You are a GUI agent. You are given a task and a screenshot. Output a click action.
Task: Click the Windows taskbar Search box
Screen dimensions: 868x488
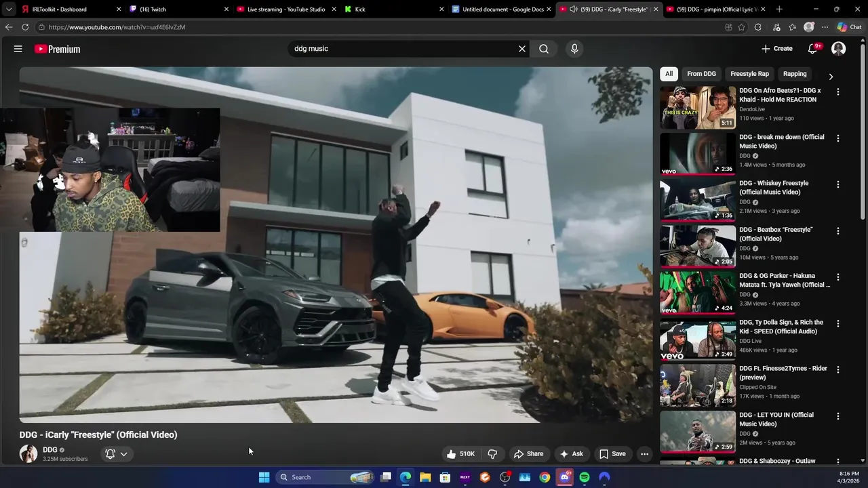click(325, 477)
